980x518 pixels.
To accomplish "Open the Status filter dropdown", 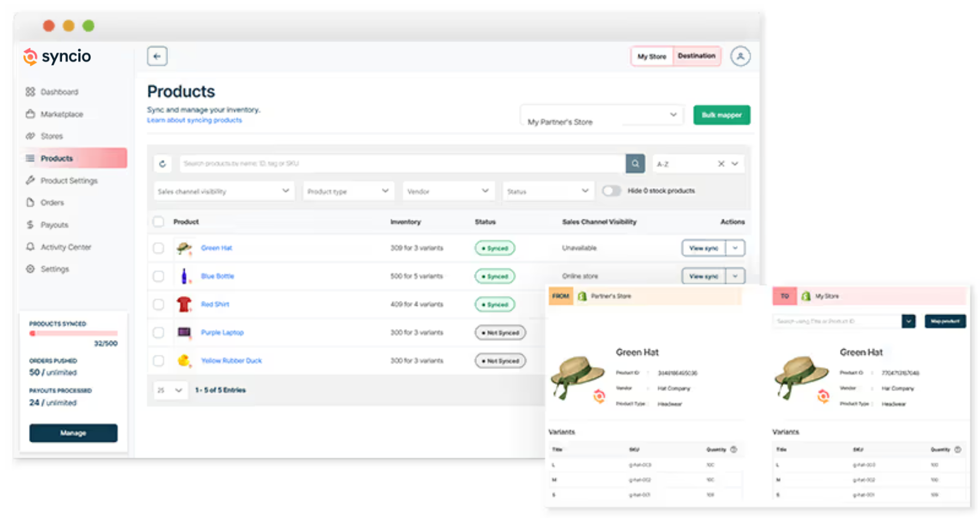I will tap(548, 191).
